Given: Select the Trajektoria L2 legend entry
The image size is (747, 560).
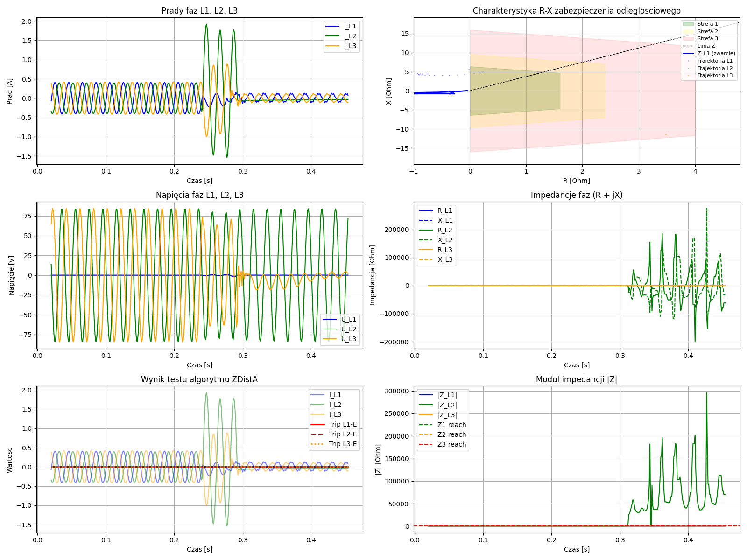Looking at the screenshot, I should pyautogui.click(x=714, y=68).
